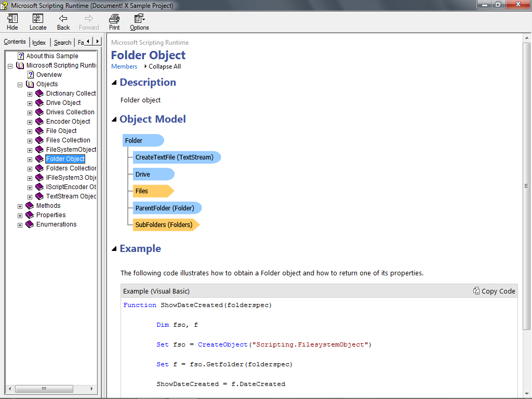Screen dimensions: 532x399
Task: Click the Folder Object book icon
Action: click(39, 159)
